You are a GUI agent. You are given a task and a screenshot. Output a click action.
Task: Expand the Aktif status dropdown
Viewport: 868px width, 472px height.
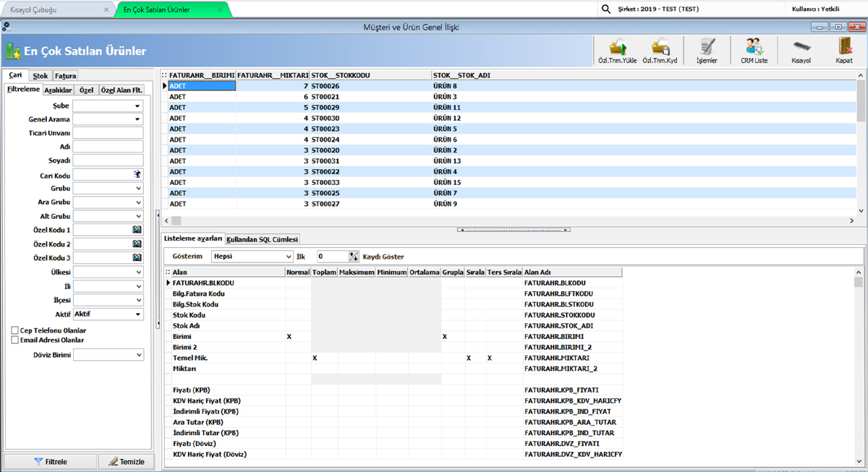coord(137,314)
